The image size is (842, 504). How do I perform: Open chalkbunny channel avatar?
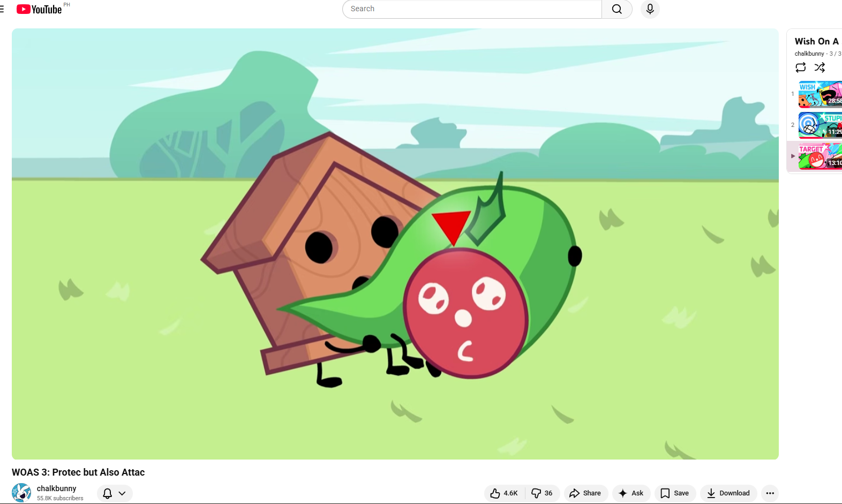(x=21, y=493)
